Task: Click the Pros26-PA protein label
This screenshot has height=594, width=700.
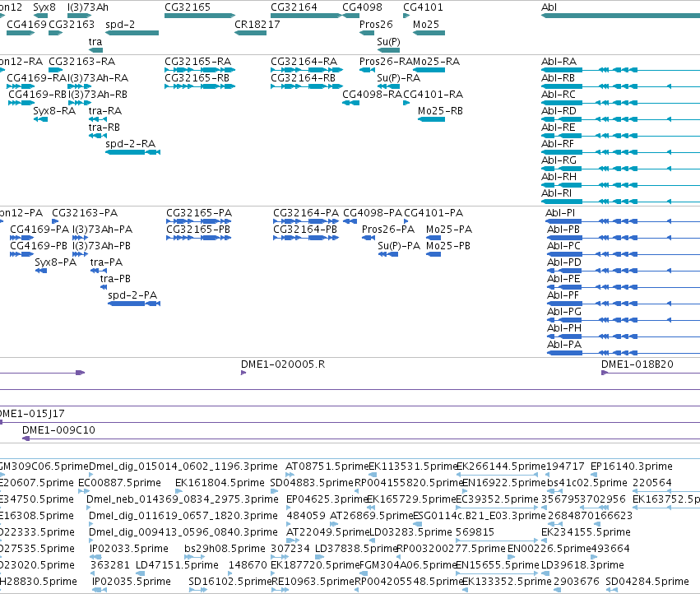Action: tap(388, 229)
